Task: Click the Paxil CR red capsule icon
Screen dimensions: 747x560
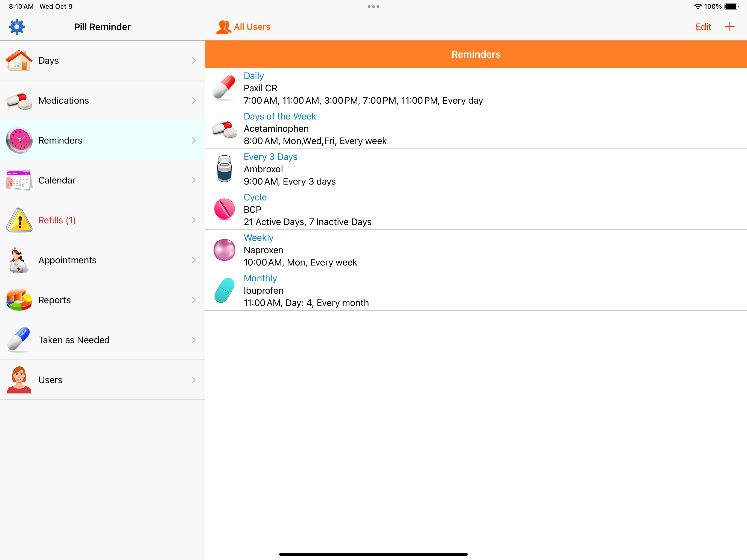Action: [x=224, y=88]
